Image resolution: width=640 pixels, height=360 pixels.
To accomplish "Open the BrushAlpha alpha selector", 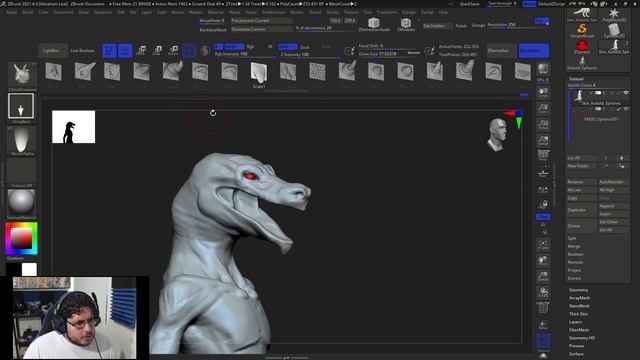I will [21, 140].
